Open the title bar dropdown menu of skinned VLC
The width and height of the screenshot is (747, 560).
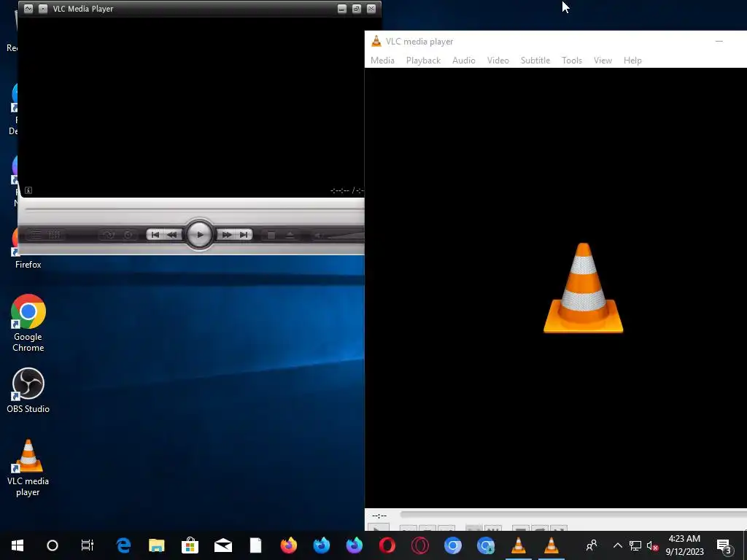[x=28, y=9]
